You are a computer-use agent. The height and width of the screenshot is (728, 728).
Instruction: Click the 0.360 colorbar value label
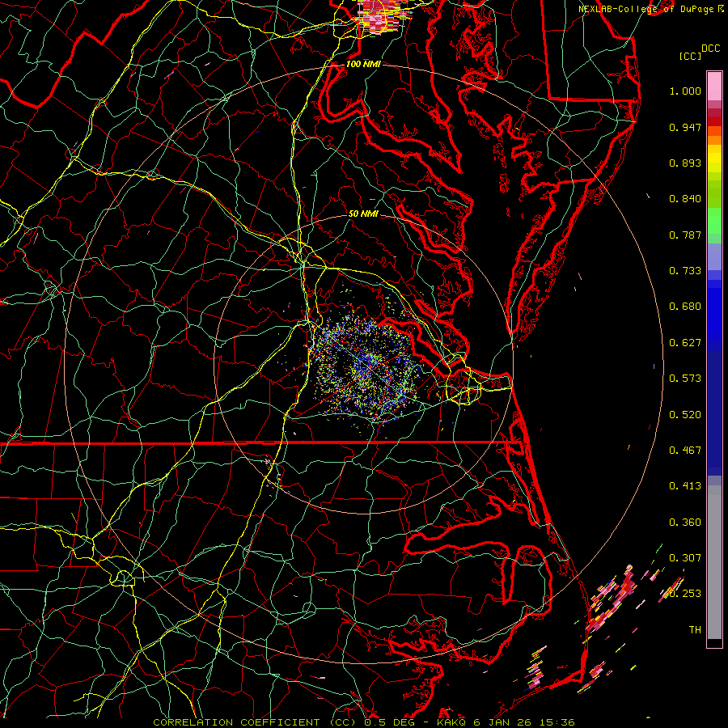tap(685, 523)
